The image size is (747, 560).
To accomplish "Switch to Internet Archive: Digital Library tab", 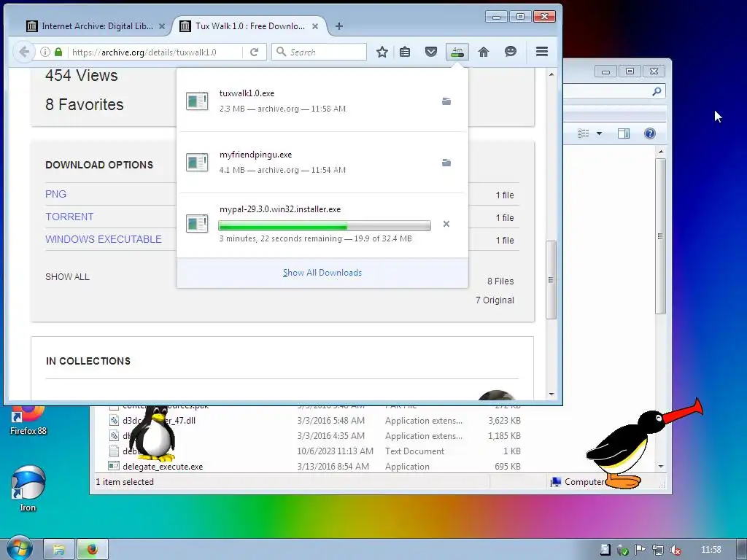I will (97, 26).
